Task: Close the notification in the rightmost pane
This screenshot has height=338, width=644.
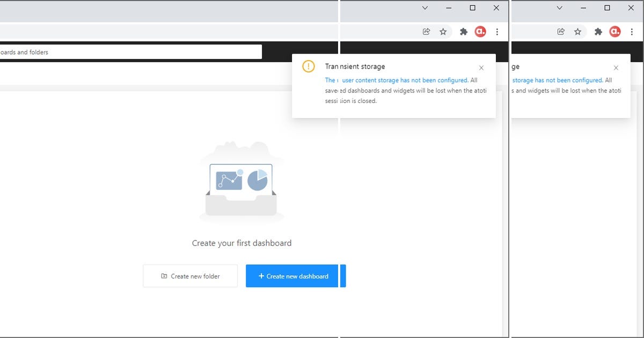Action: tap(616, 68)
